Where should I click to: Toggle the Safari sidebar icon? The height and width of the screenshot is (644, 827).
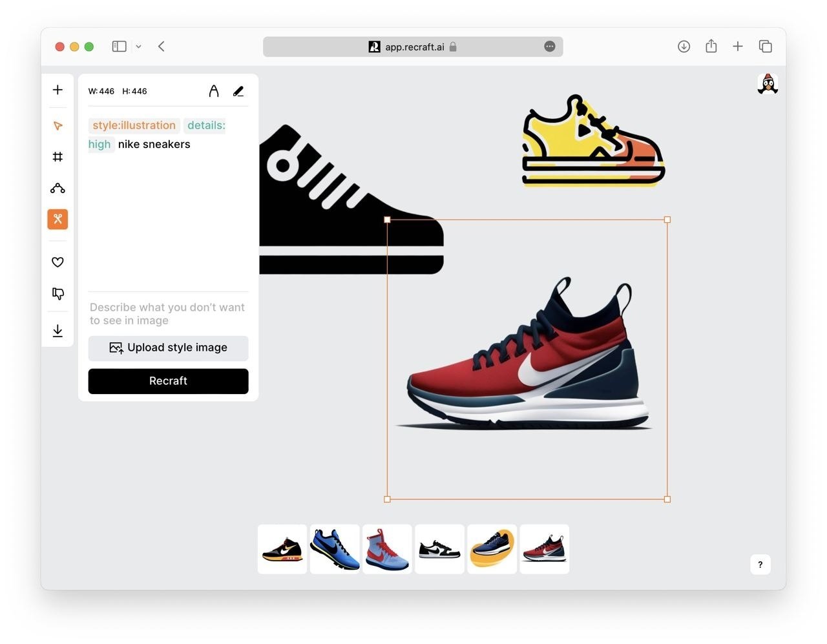[x=119, y=47]
